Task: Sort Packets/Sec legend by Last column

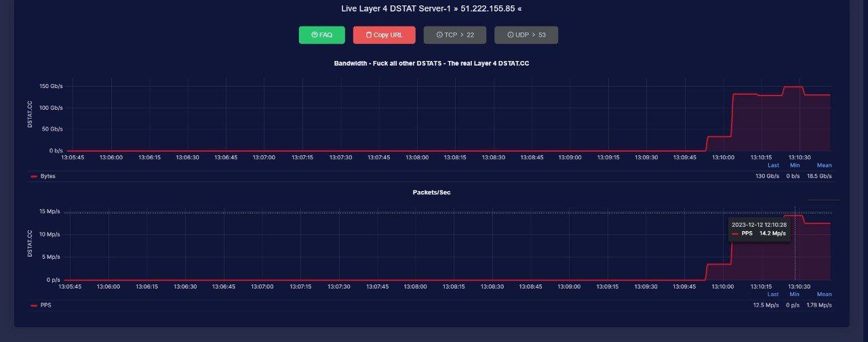Action: click(x=773, y=295)
